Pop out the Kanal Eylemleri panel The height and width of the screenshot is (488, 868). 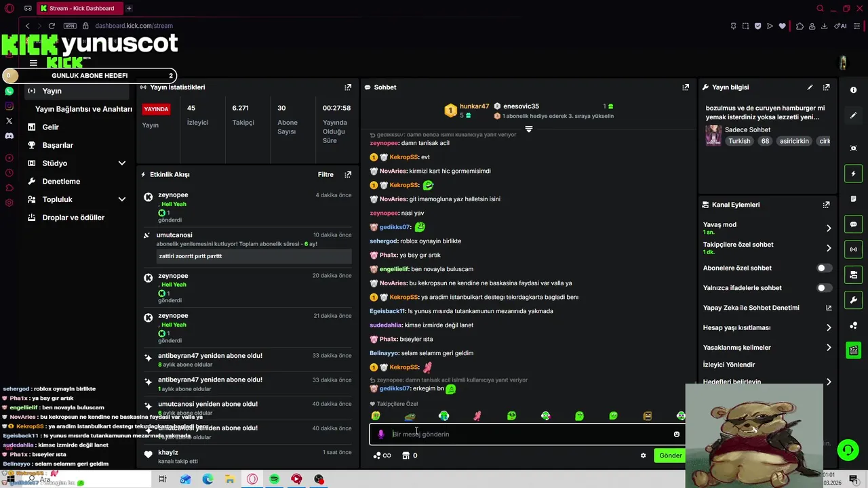826,205
